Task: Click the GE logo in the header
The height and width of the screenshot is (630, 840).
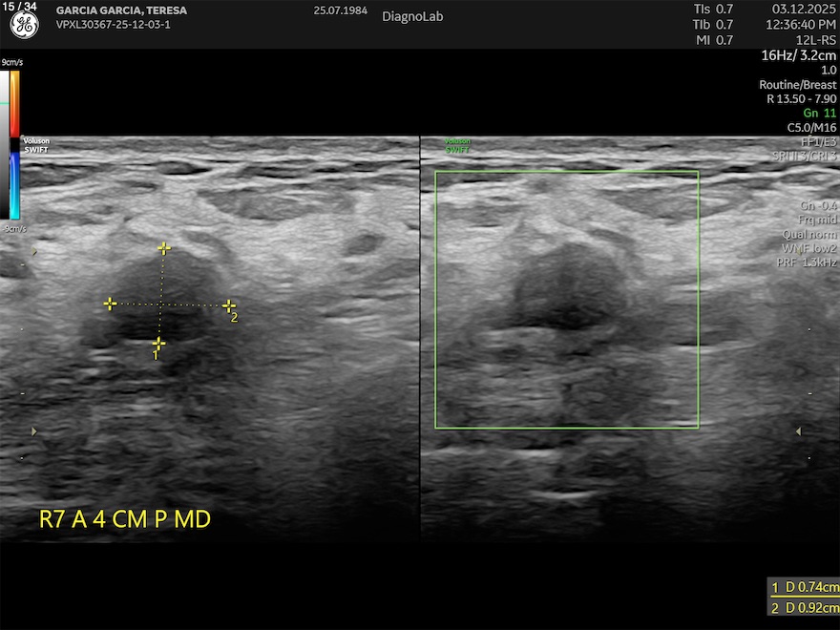Action: pyautogui.click(x=24, y=26)
